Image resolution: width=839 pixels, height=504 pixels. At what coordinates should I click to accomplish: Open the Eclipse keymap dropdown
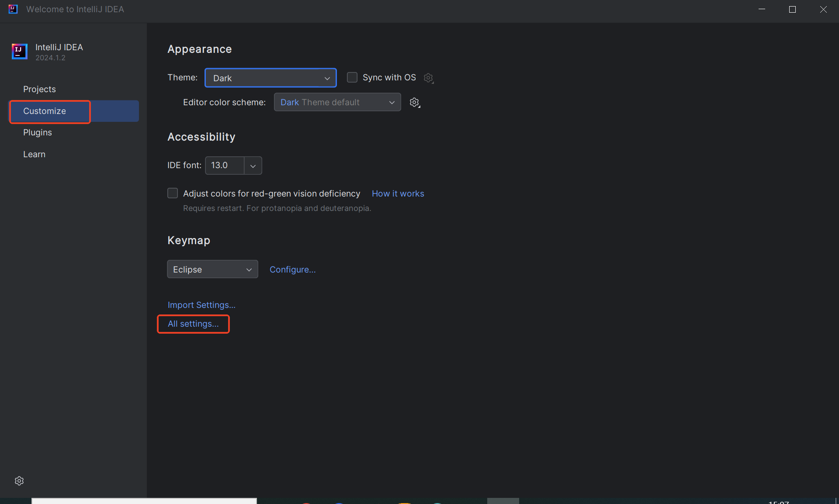(212, 269)
